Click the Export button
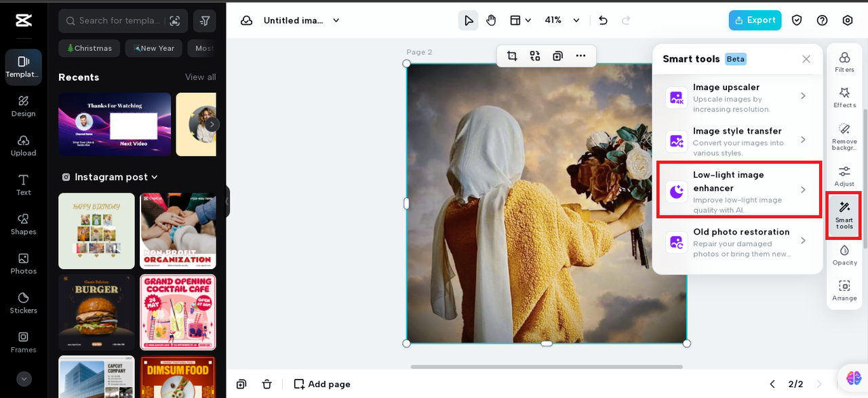Screen dimensions: 868x398 pos(755,20)
